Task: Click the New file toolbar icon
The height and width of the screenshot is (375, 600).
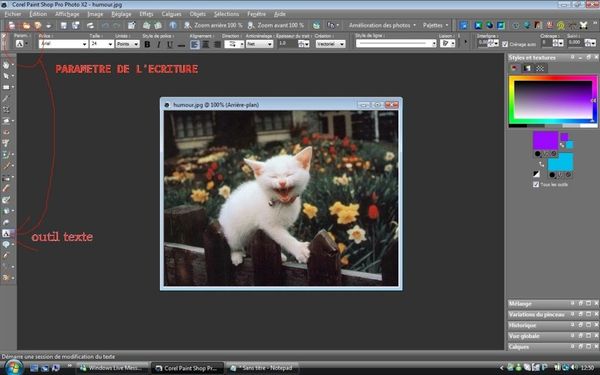Action: click(12, 25)
